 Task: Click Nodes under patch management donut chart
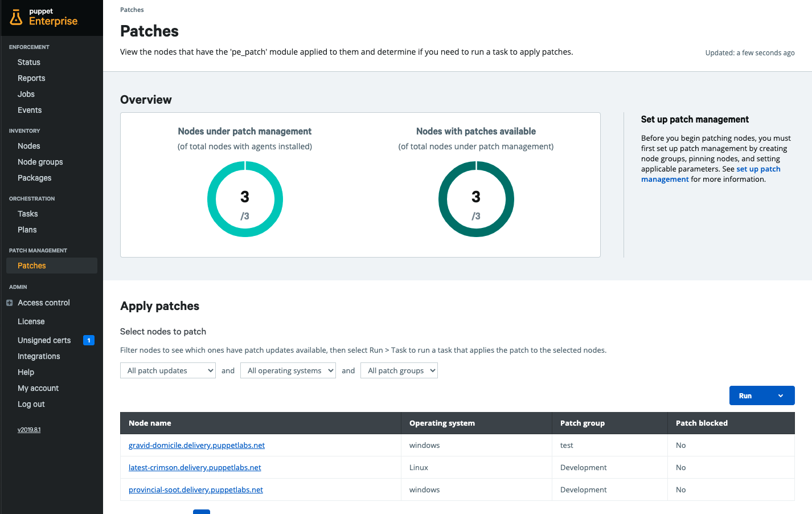245,199
